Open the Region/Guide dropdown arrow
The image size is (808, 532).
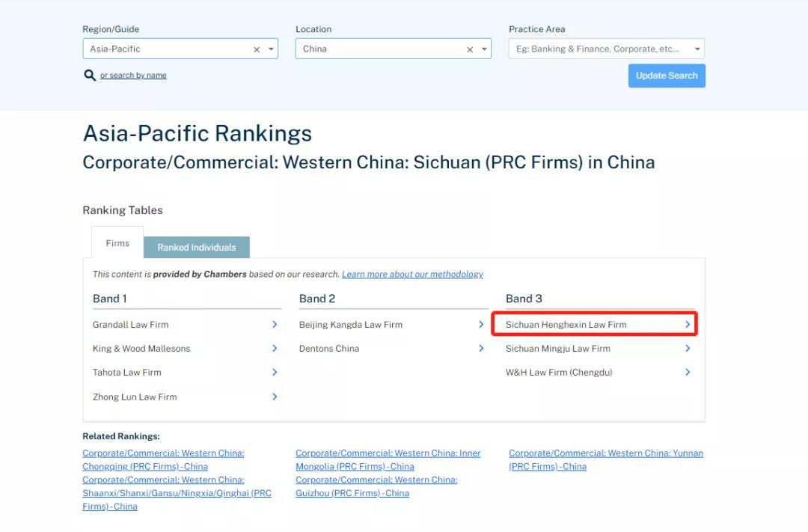point(270,49)
